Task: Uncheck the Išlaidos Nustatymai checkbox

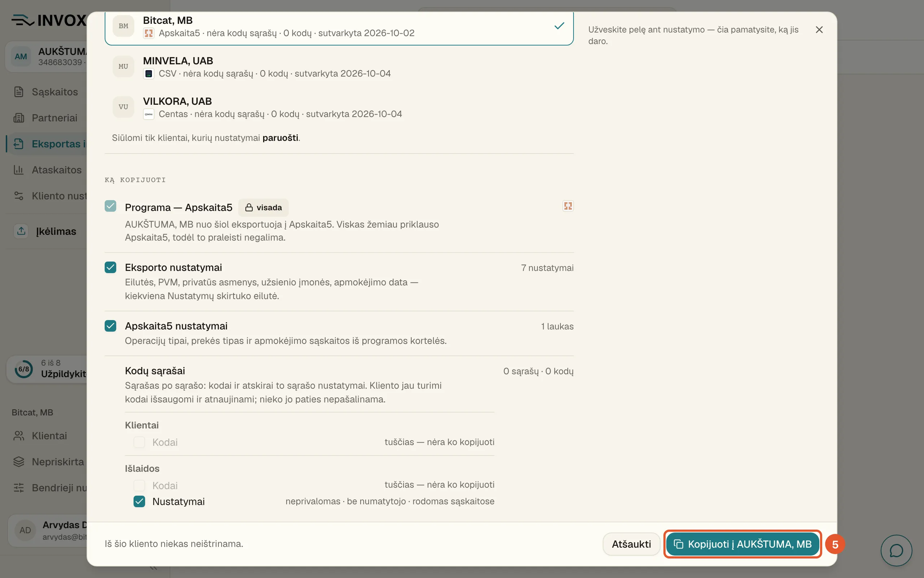Action: 139,501
